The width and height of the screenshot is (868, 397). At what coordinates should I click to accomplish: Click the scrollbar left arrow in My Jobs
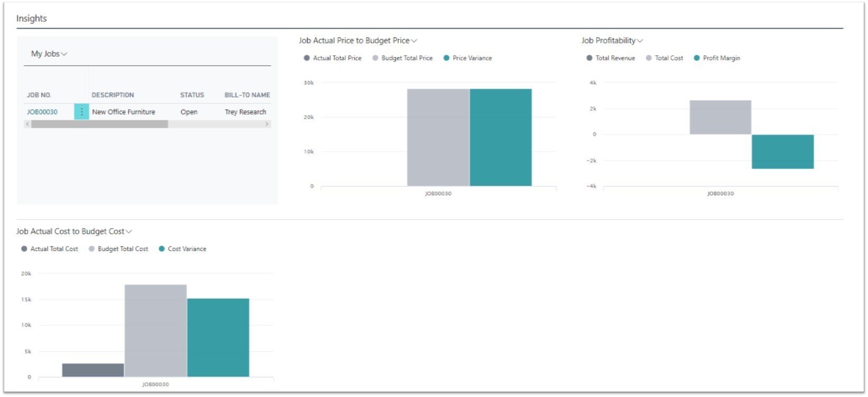coord(28,124)
